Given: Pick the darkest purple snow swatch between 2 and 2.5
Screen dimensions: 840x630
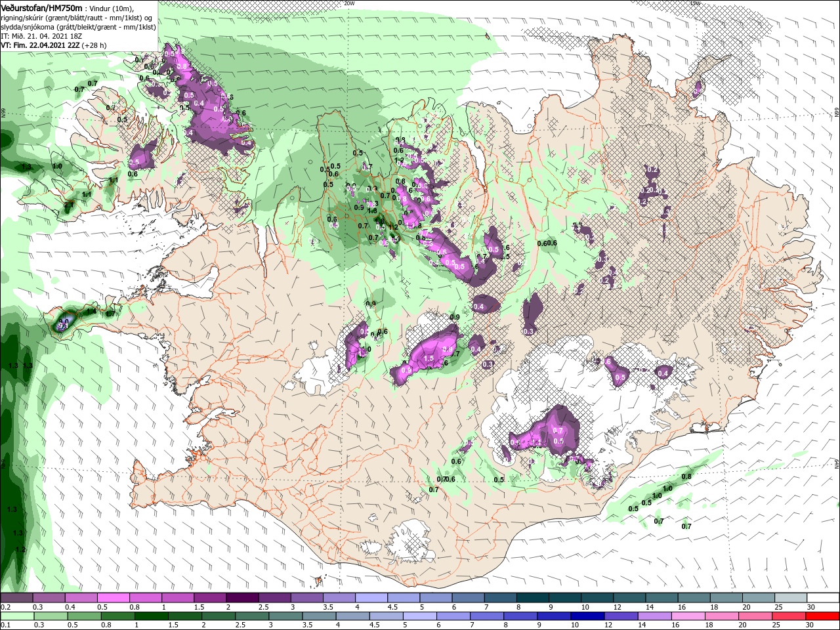Looking at the screenshot, I should [242, 598].
